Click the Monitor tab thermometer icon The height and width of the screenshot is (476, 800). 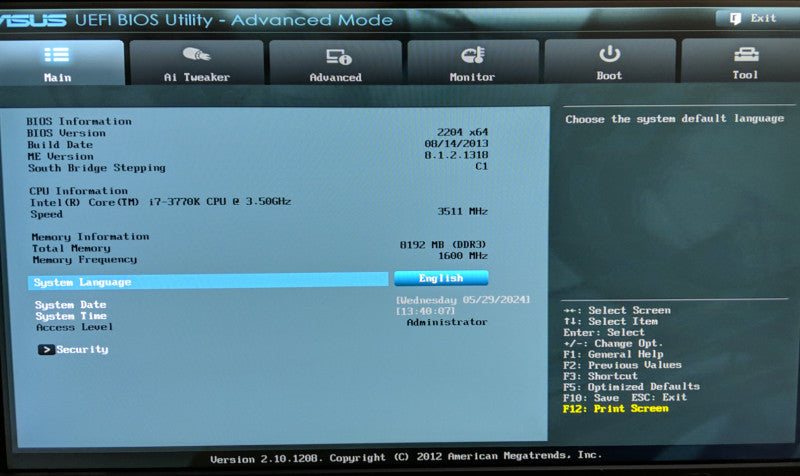473,55
